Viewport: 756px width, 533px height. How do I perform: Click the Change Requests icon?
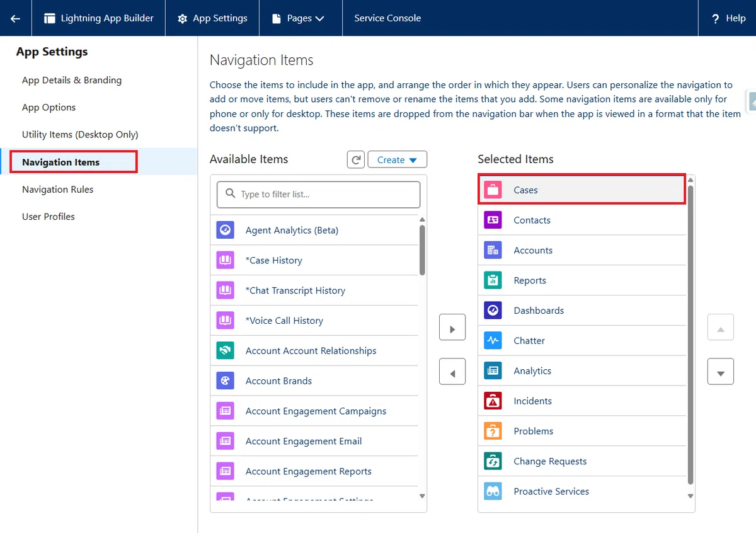click(493, 462)
